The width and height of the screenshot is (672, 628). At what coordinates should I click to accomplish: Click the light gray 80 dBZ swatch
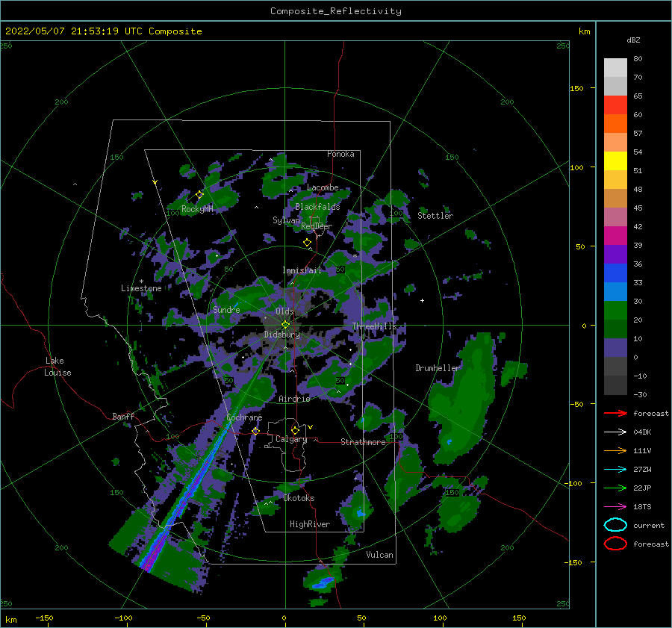pyautogui.click(x=615, y=68)
